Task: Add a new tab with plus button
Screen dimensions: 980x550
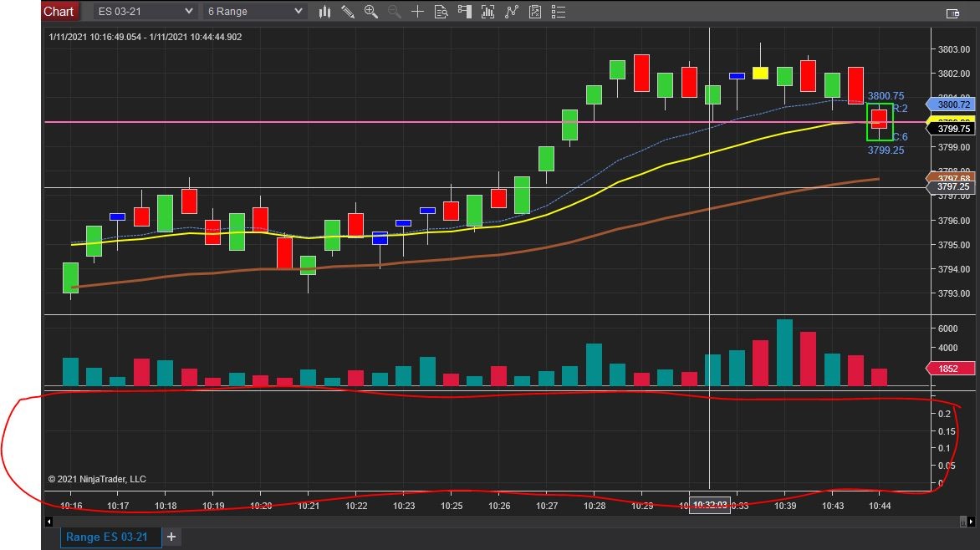Action: coord(171,537)
